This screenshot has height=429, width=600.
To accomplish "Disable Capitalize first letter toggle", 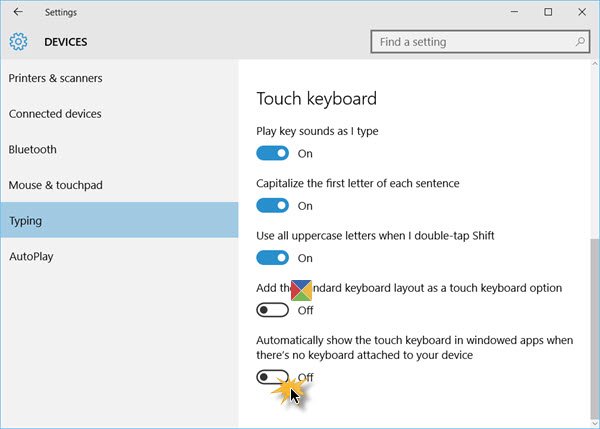I will 273,206.
